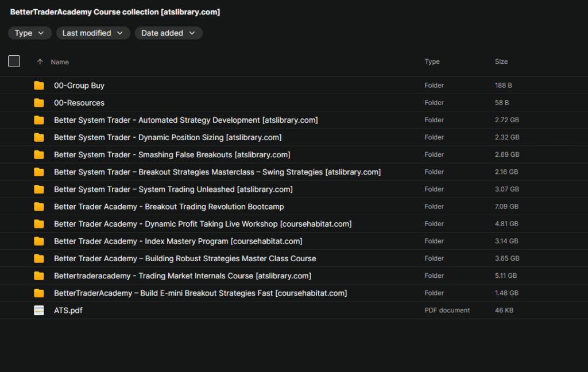Screen dimensions: 588x372
Task: Click the 1.48 GB size value
Action: click(x=506, y=293)
